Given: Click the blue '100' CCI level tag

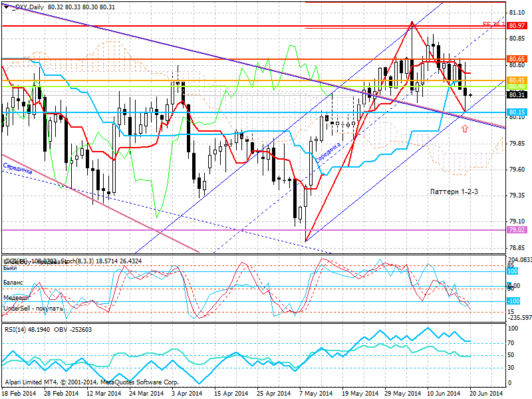Looking at the screenshot, I should tap(513, 271).
